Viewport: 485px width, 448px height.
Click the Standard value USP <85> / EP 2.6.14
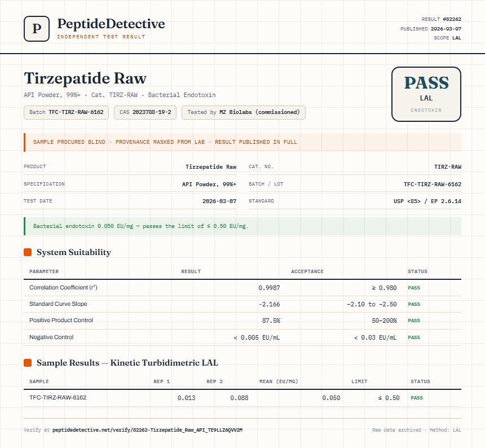pyautogui.click(x=427, y=201)
